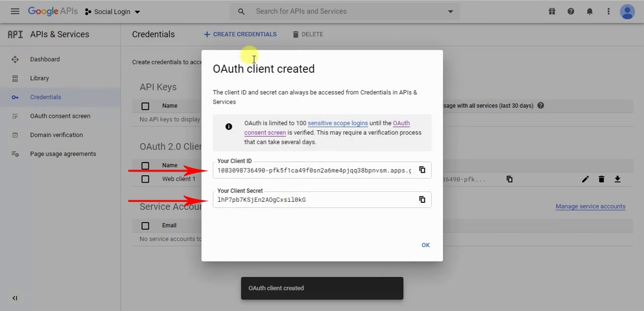Open the user account avatar
Image resolution: width=644 pixels, height=311 pixels.
[627, 11]
